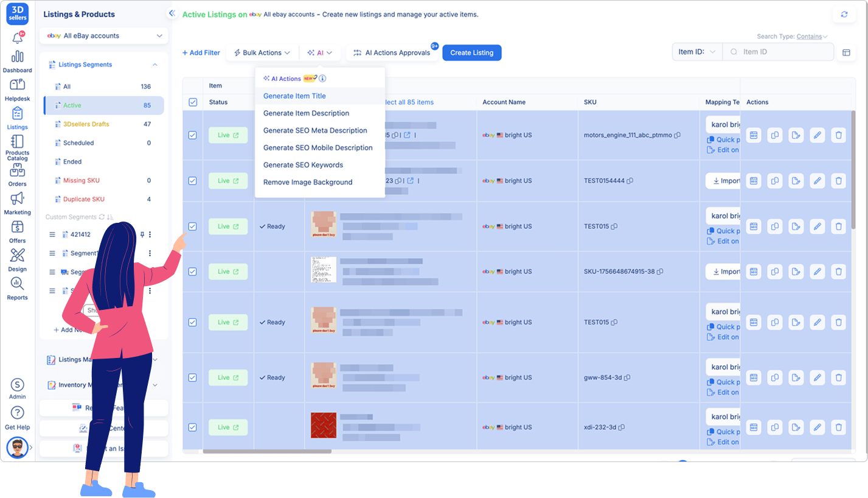Copy the SKU gww-854-3d

coord(627,377)
